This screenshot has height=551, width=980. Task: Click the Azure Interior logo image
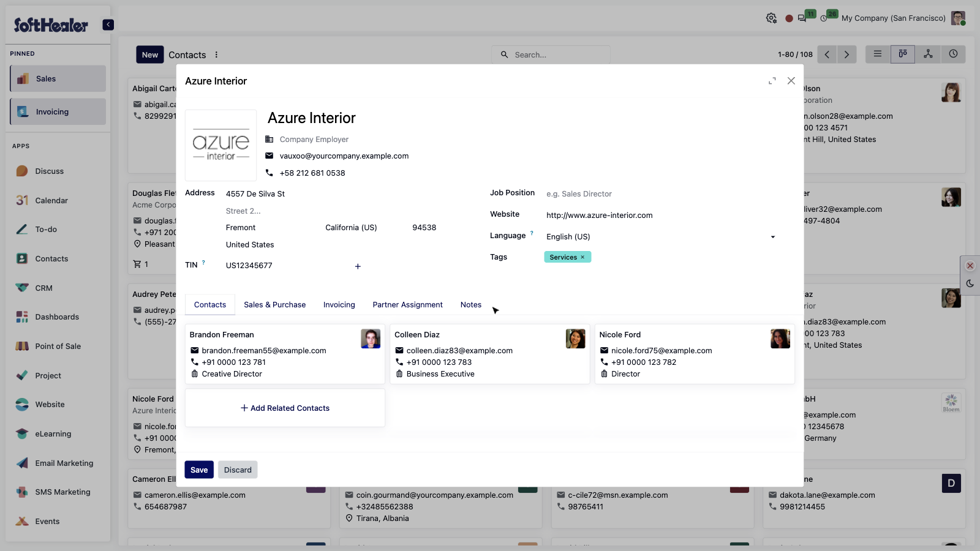(221, 146)
